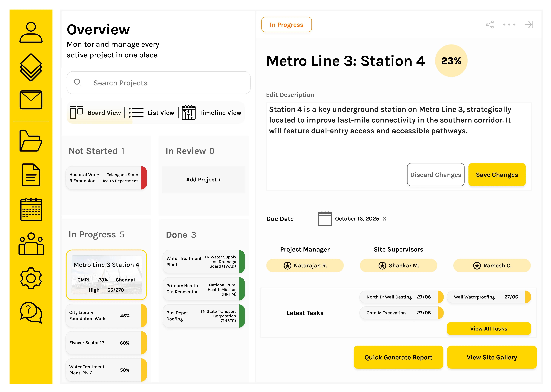Open Hospital Wing B Expansion card
The width and height of the screenshot is (551, 392).
coord(106,178)
